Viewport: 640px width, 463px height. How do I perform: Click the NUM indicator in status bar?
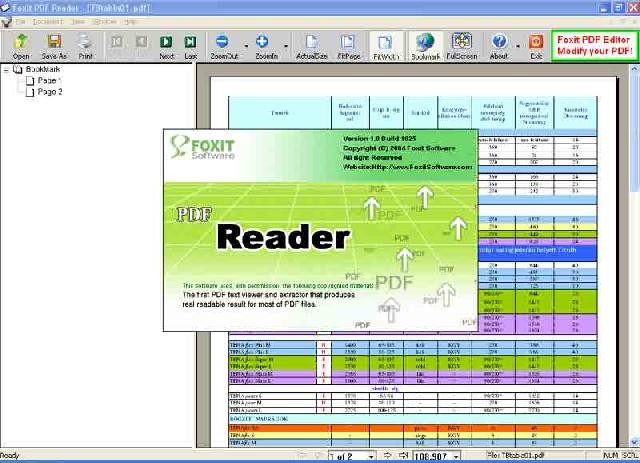click(610, 455)
